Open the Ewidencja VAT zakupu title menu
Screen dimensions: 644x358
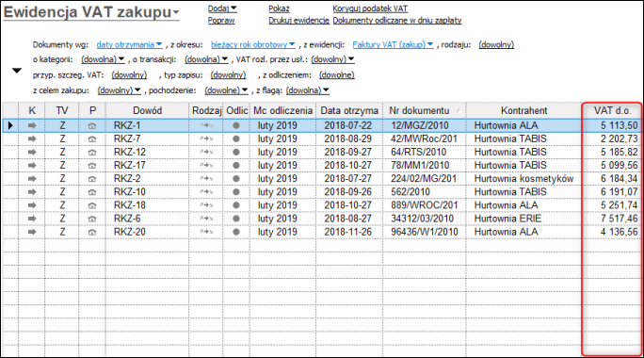point(91,12)
